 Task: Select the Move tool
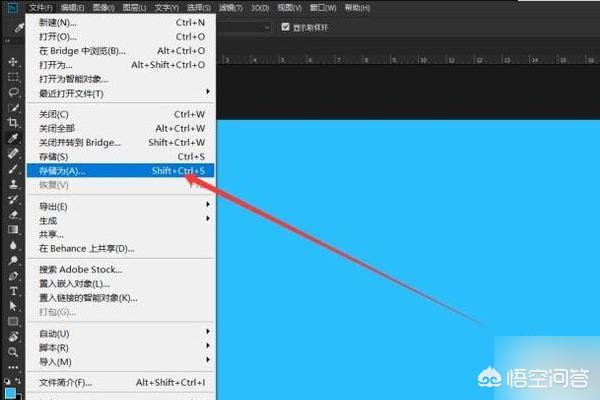13,60
